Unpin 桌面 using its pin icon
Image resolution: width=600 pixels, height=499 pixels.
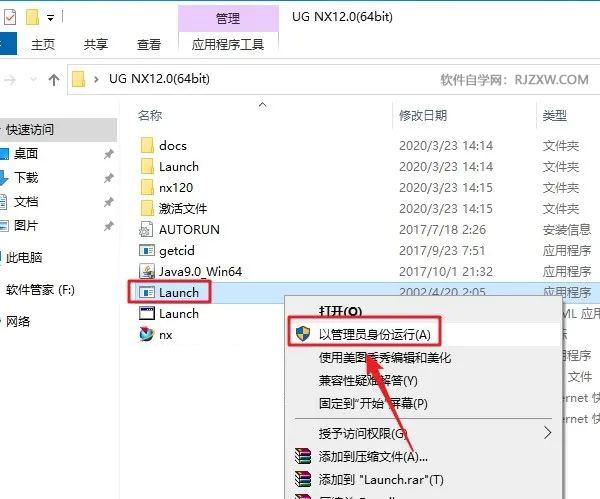coord(109,154)
